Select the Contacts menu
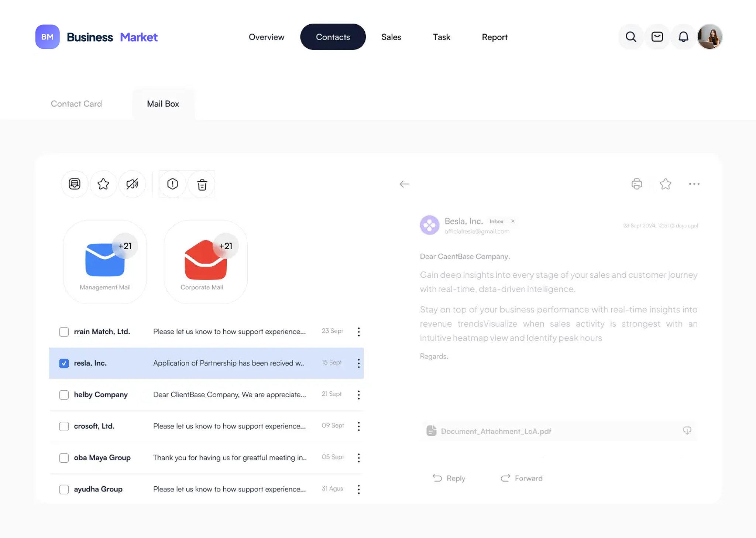756x538 pixels. click(x=333, y=37)
